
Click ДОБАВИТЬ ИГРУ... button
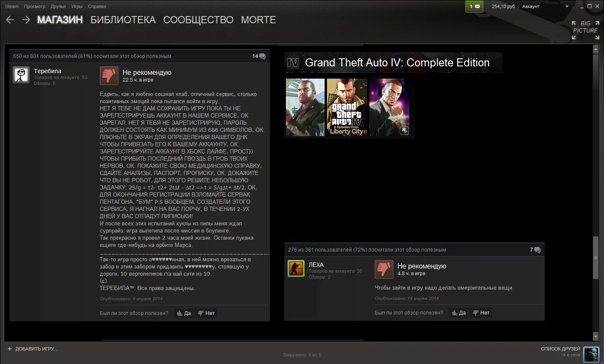tap(32, 349)
